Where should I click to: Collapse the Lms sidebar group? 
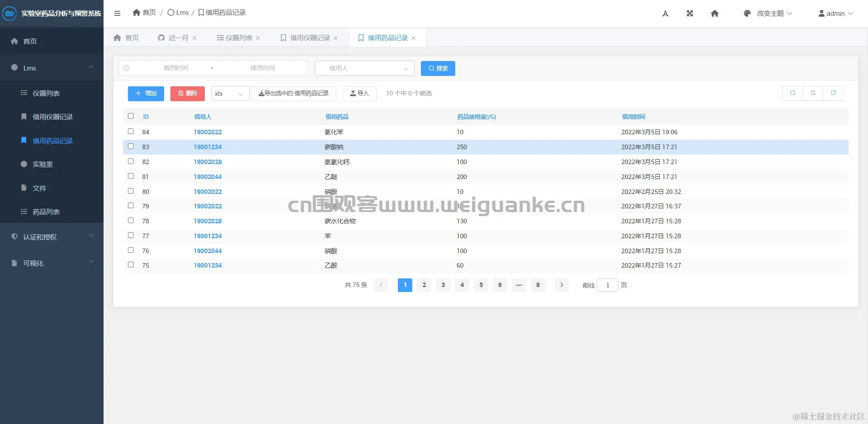(x=52, y=68)
